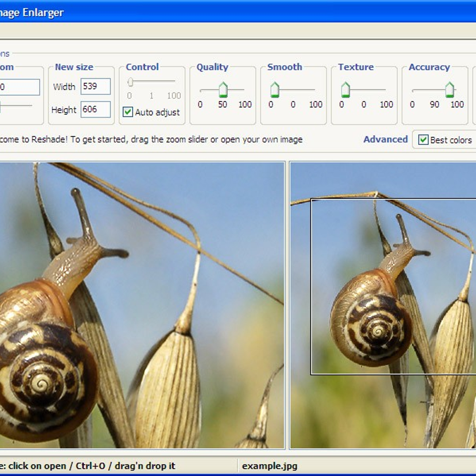This screenshot has height=476, width=476.
Task: Click the Image Enlarger title bar
Action: pyautogui.click(x=238, y=13)
